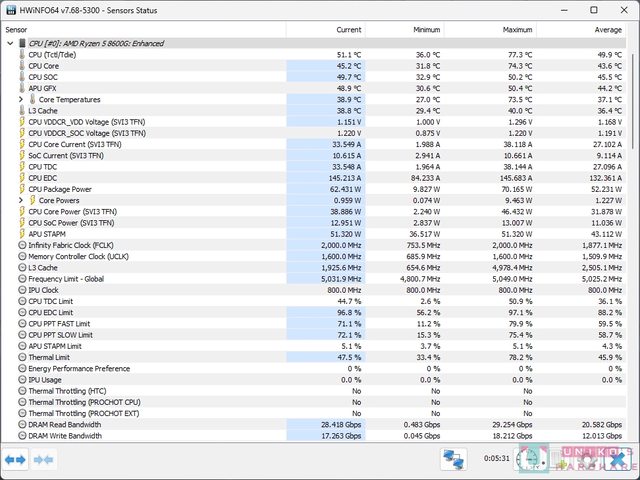Click the clock icon beside Infinity Fabric Clock
This screenshot has width=640, height=480.
click(22, 245)
